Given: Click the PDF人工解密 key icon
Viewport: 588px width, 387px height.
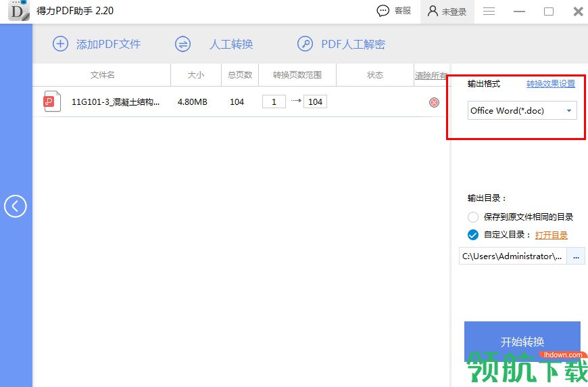Looking at the screenshot, I should (305, 44).
